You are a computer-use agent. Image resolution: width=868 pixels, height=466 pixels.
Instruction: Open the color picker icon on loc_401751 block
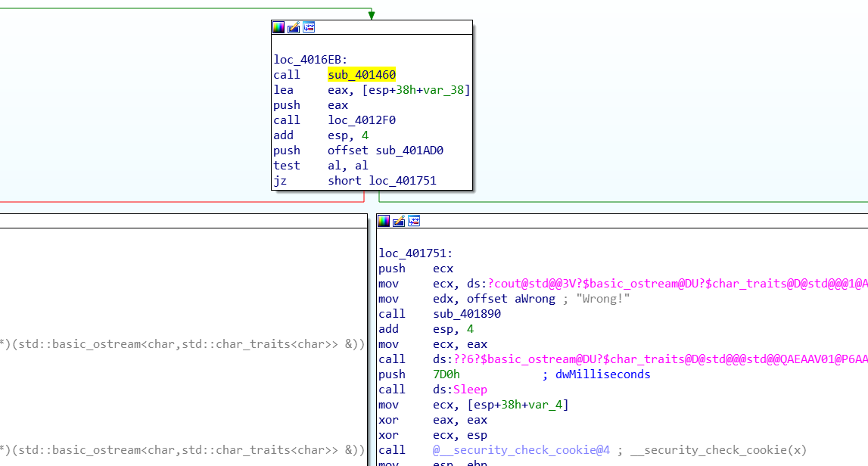click(x=384, y=221)
